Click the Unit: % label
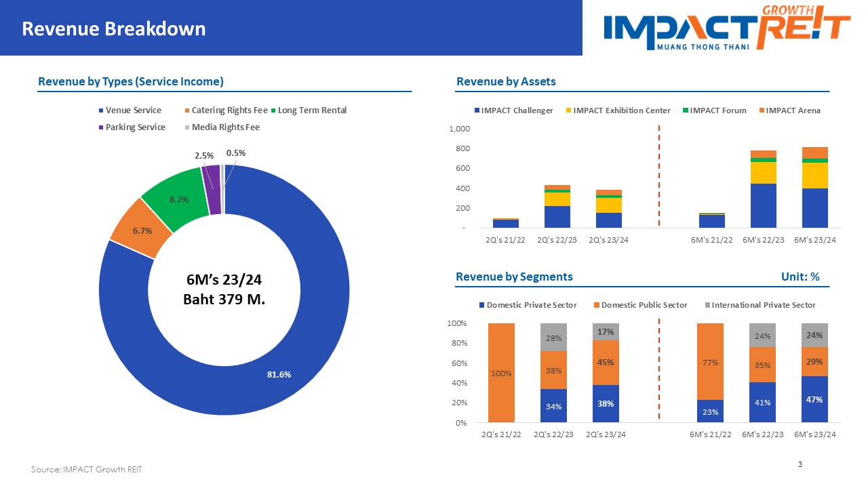The image size is (868, 488). pyautogui.click(x=801, y=277)
